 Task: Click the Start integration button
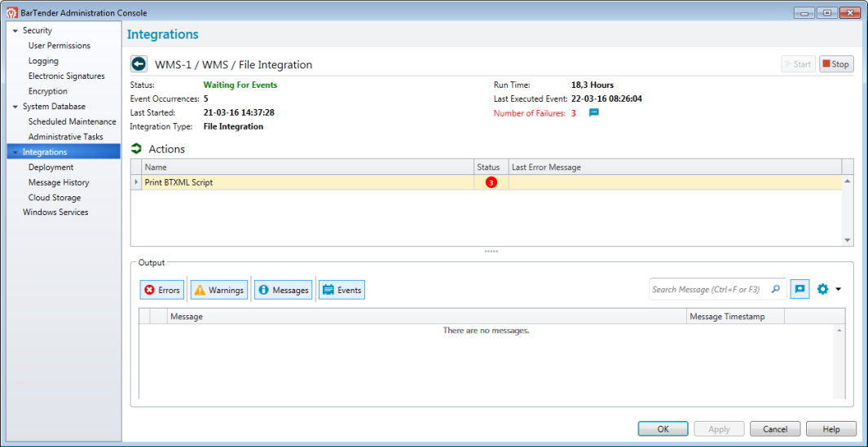798,64
